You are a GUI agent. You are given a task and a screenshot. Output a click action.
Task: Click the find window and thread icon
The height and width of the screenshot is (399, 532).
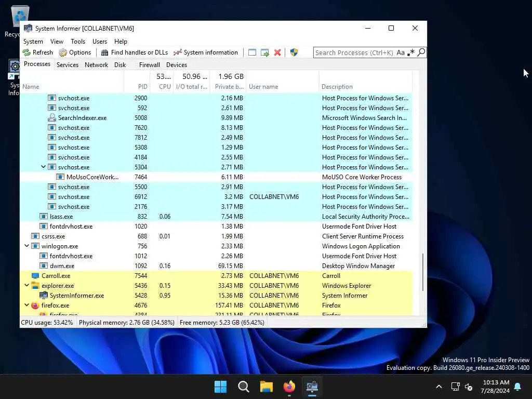(264, 52)
